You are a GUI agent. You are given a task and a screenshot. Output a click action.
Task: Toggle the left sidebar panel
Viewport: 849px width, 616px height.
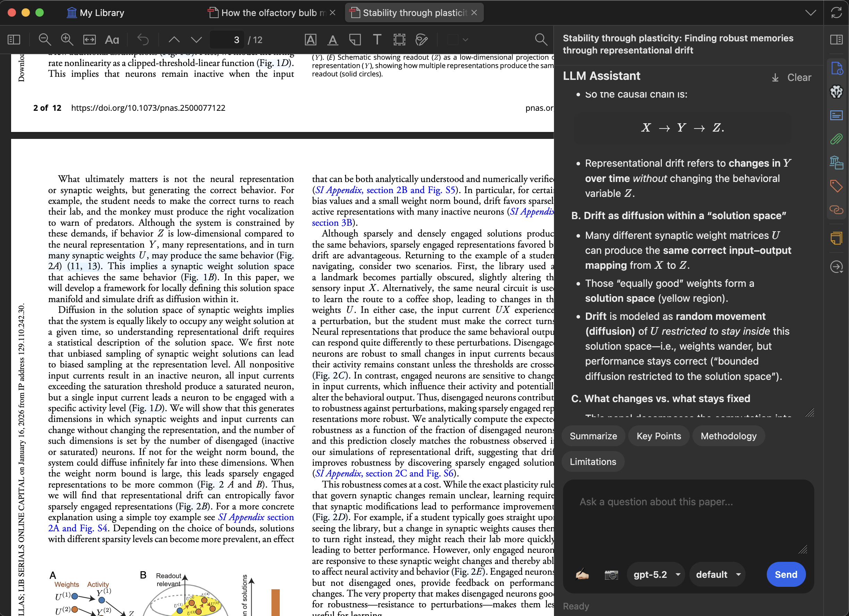pos(14,40)
